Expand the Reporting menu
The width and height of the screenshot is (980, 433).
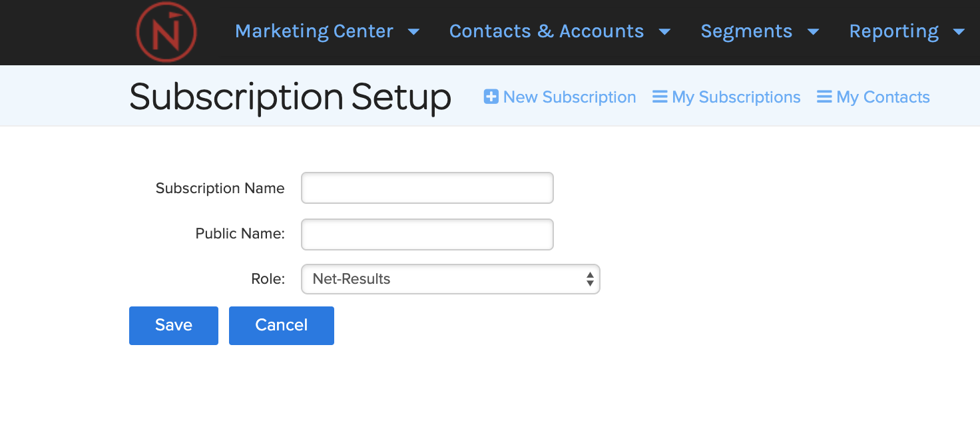point(894,31)
